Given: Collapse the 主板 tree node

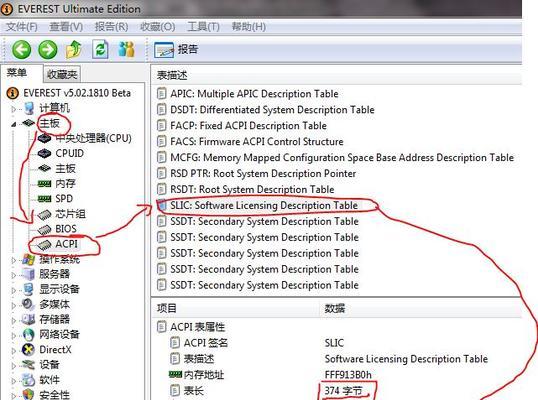Looking at the screenshot, I should click(x=13, y=124).
